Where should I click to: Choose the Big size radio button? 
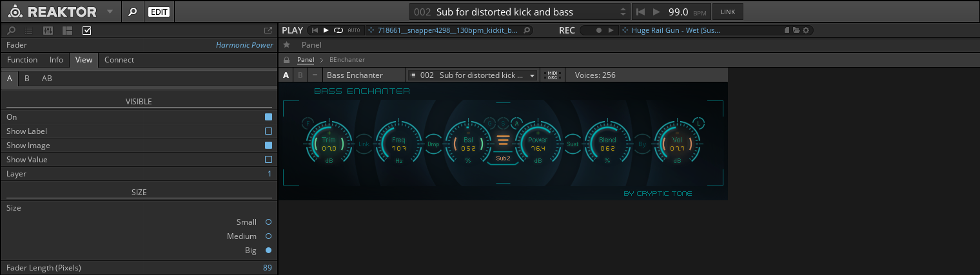pyautogui.click(x=268, y=251)
